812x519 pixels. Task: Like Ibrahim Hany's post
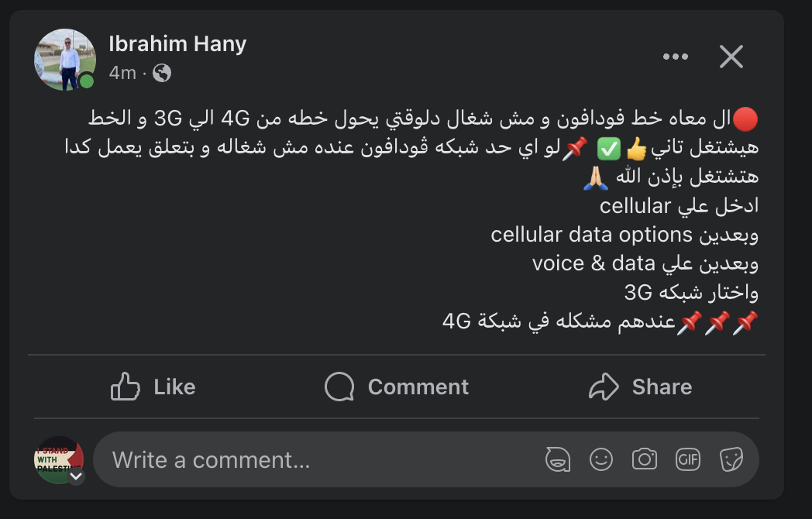(x=153, y=387)
